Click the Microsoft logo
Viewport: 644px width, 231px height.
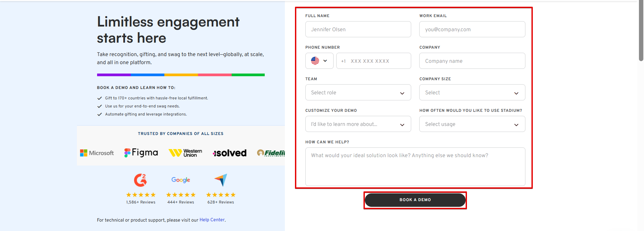[97, 153]
